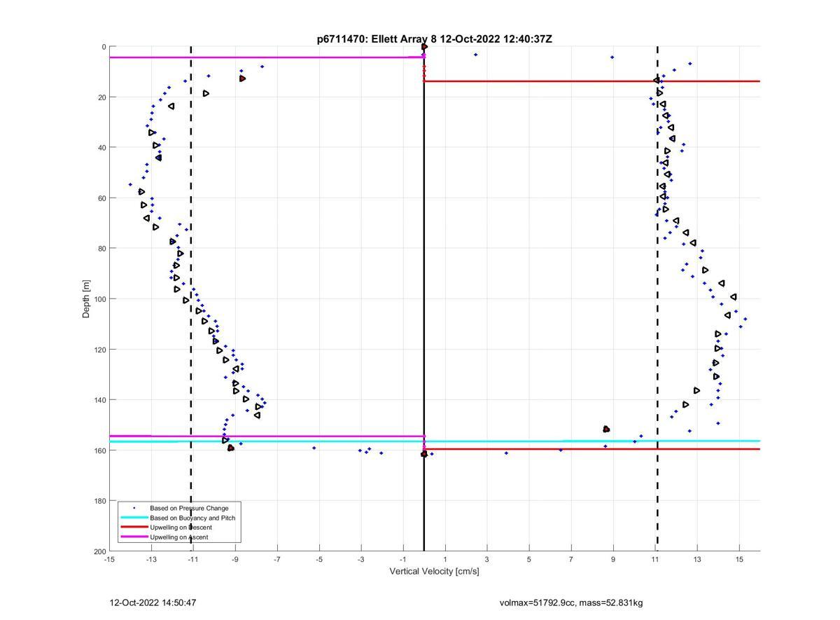Viewport: 840px width, 620px height.
Task: Click the red line swatch in legend
Action: pos(134,528)
